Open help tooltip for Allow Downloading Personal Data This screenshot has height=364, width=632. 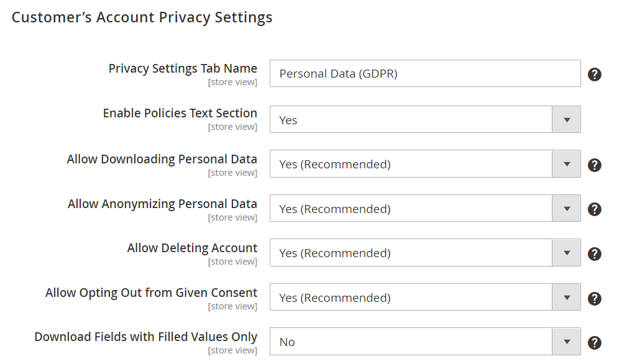click(x=594, y=165)
